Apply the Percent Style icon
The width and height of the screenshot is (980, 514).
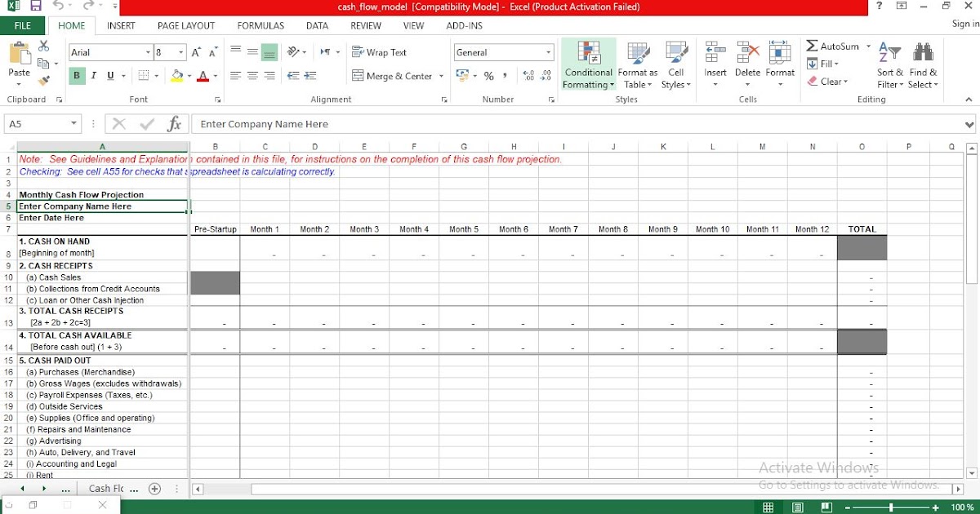pos(488,74)
